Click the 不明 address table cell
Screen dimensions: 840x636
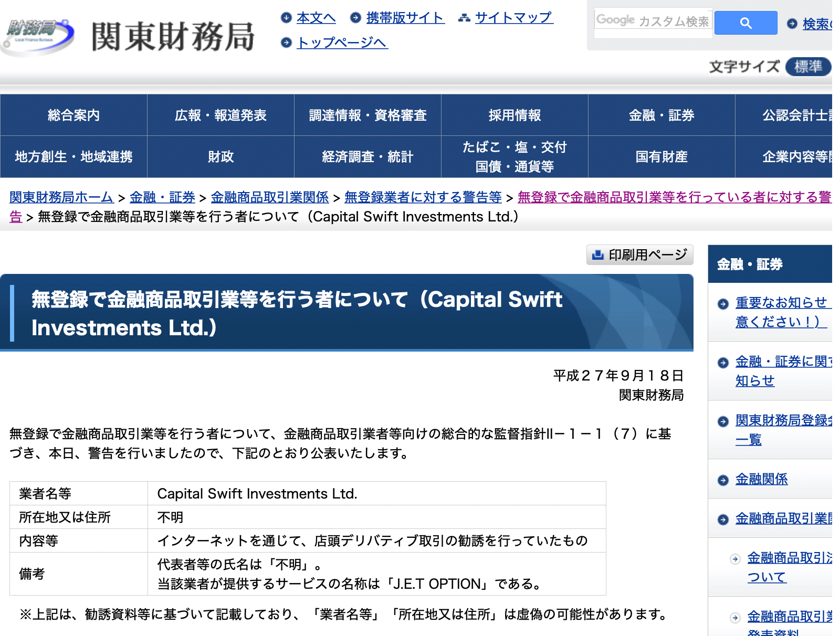376,517
